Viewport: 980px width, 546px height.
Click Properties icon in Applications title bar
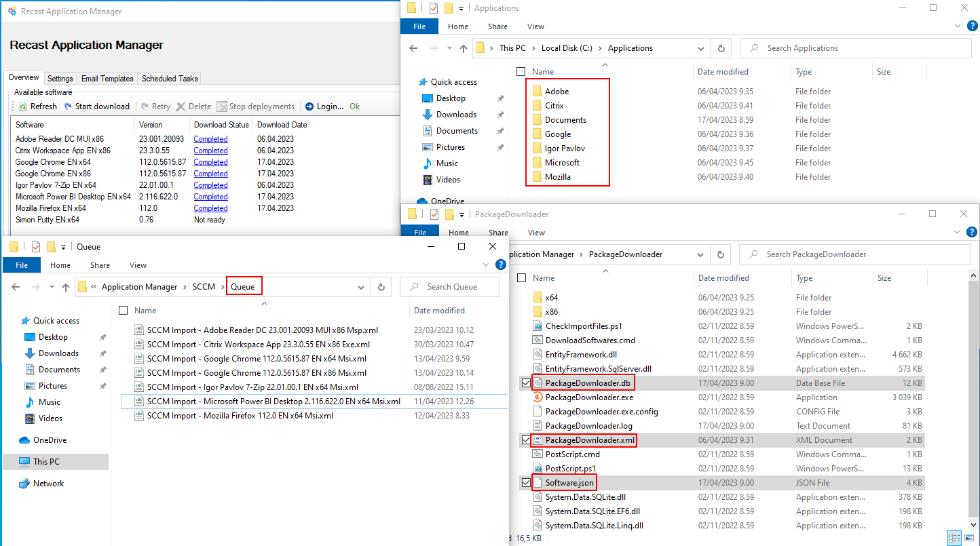pyautogui.click(x=434, y=8)
